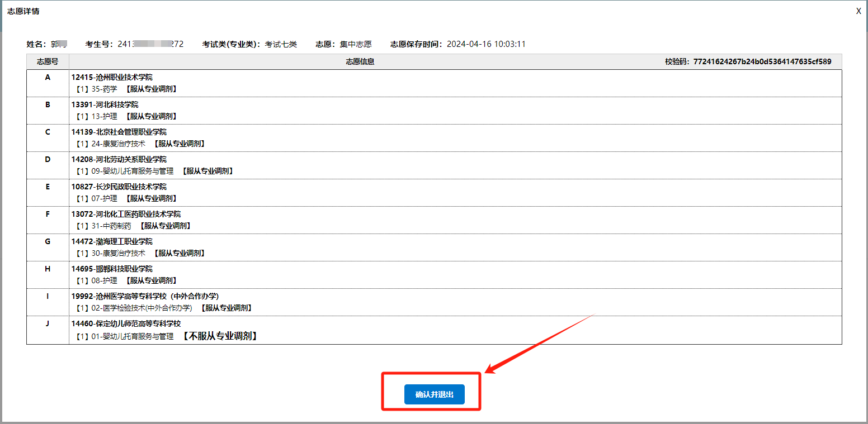Click the 确认并退出 button
Image resolution: width=868 pixels, height=424 pixels.
(x=434, y=394)
